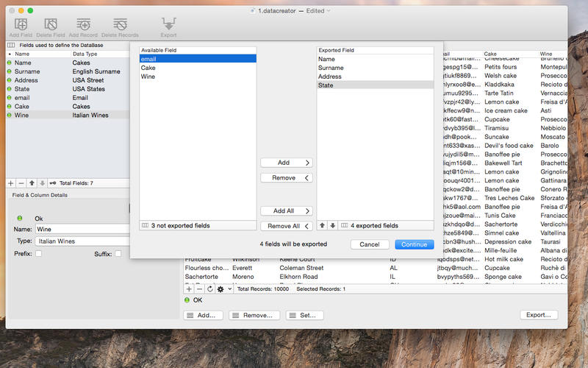Viewport: 588px width, 368px height.
Task: Click the Add Field toolbar icon
Action: point(21,25)
